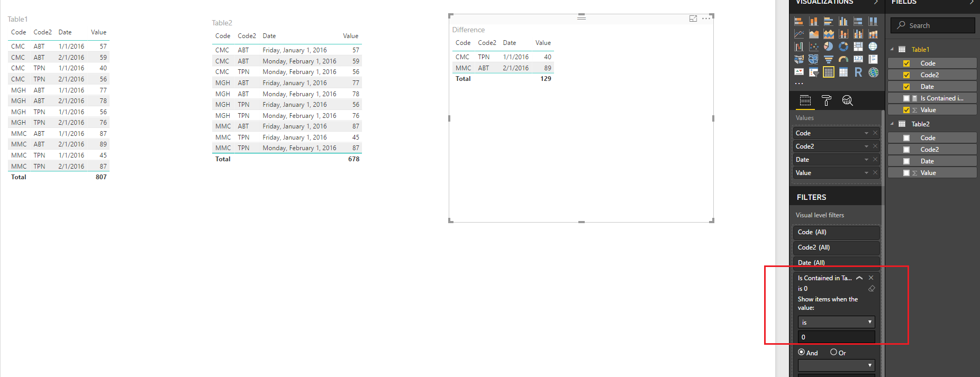Uncheck Table1 Date field checkbox

coord(906,87)
